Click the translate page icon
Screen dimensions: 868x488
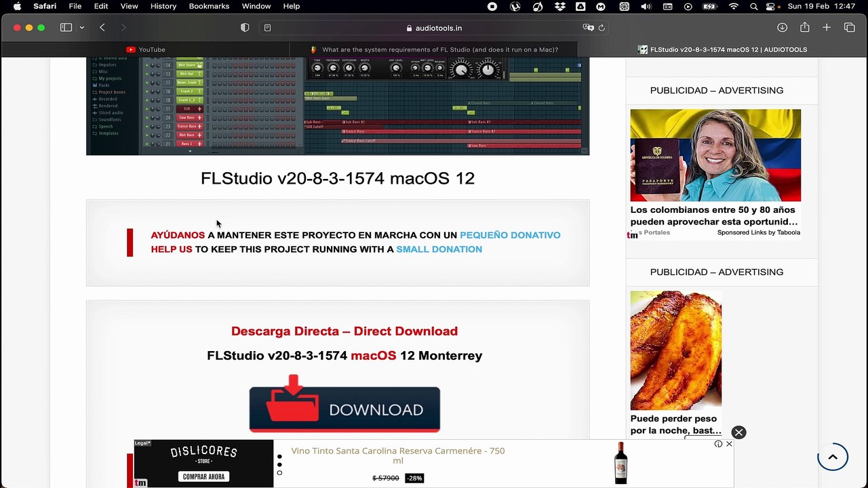pyautogui.click(x=588, y=28)
